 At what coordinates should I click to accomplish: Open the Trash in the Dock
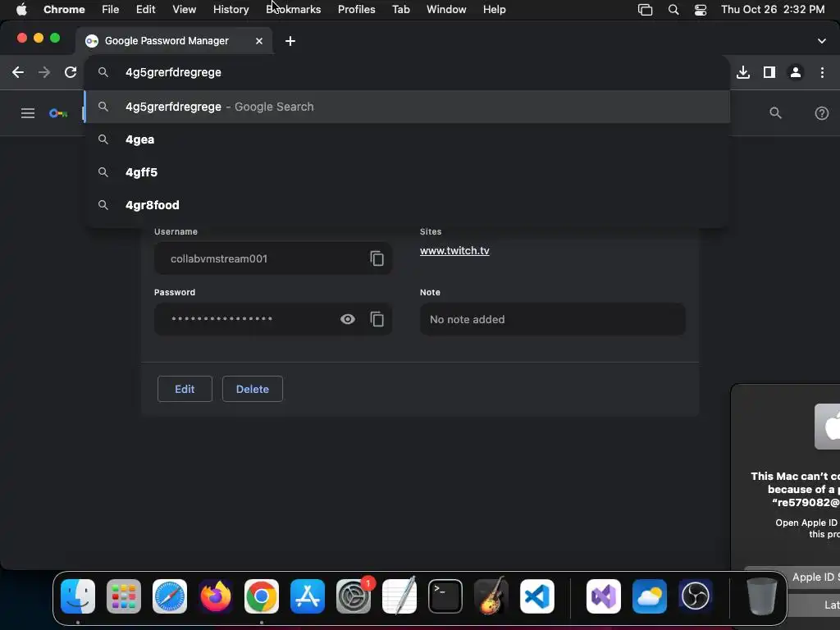click(x=762, y=596)
